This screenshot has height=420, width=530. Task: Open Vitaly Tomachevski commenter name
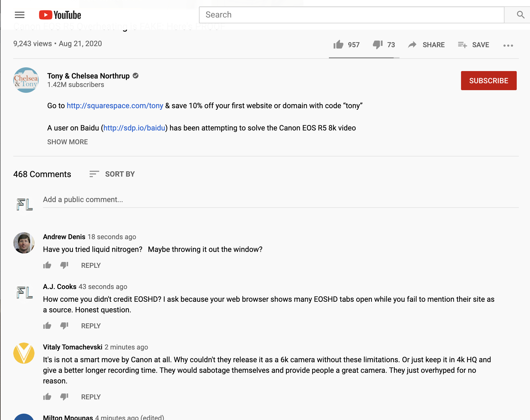click(73, 347)
